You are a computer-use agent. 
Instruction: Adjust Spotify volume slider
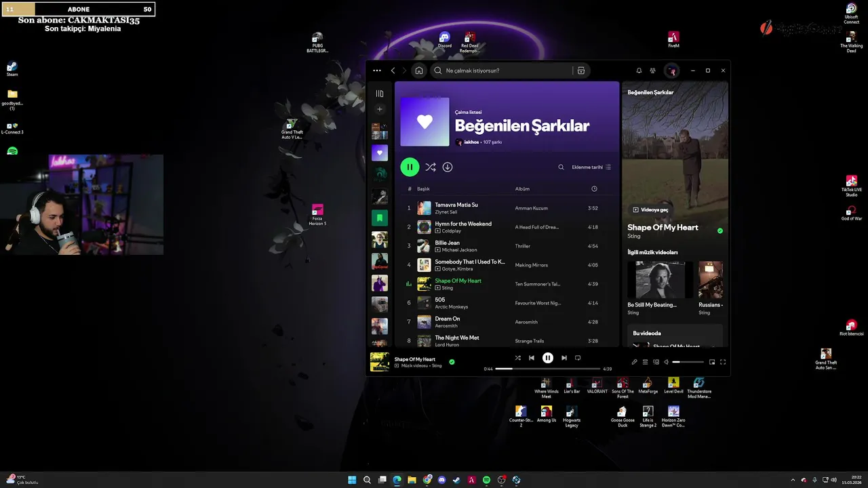[688, 362]
